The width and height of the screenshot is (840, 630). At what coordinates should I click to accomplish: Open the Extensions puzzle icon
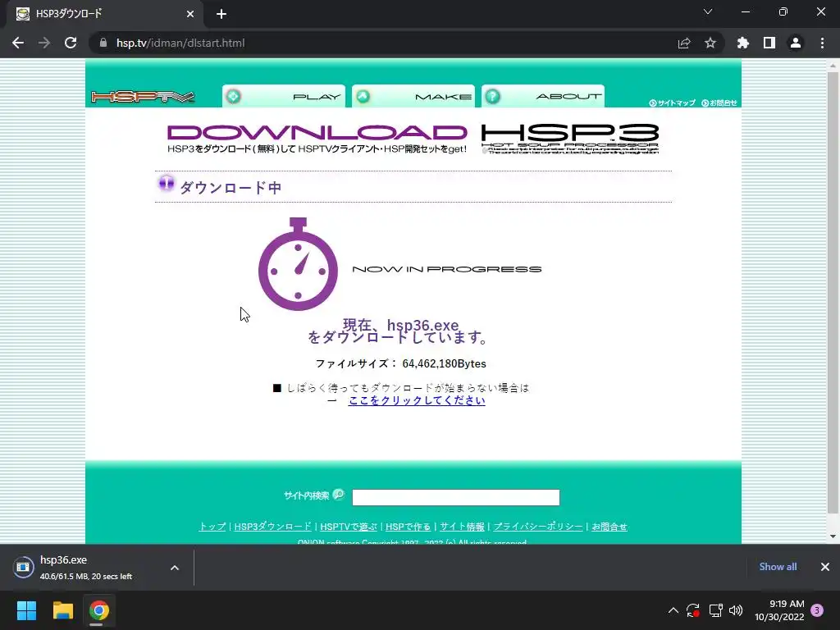[743, 43]
